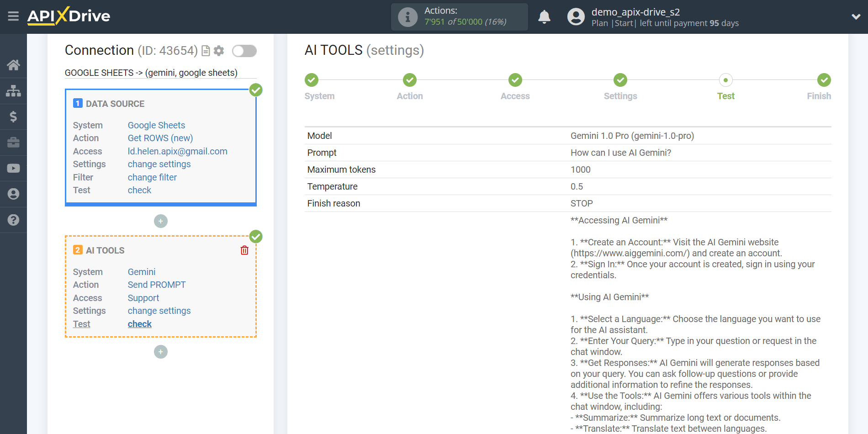Click the actions info icon
The width and height of the screenshot is (868, 434).
click(408, 17)
